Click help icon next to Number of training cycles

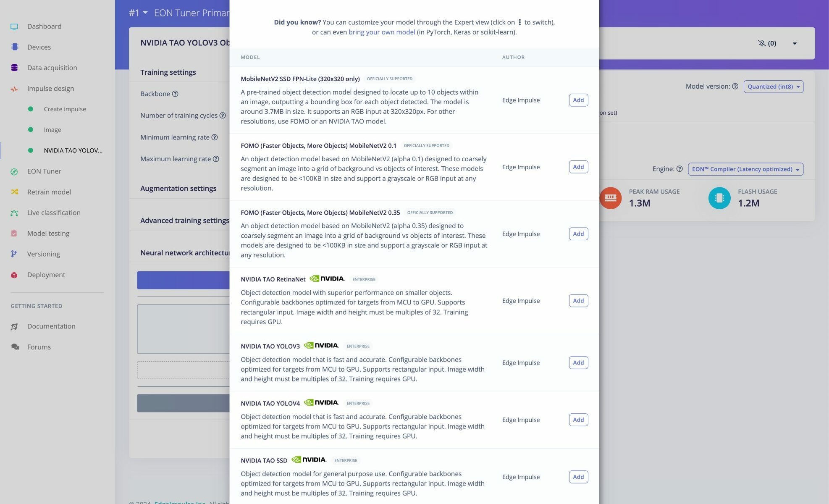point(223,115)
